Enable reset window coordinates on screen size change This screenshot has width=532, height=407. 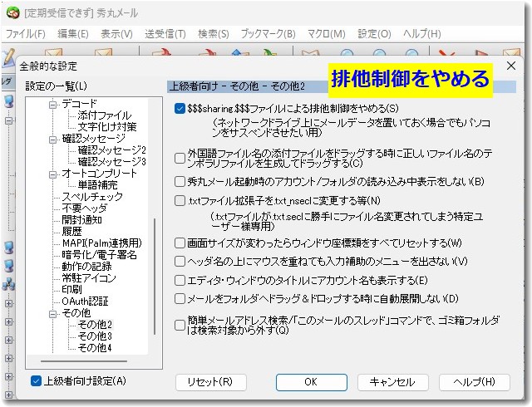(180, 243)
